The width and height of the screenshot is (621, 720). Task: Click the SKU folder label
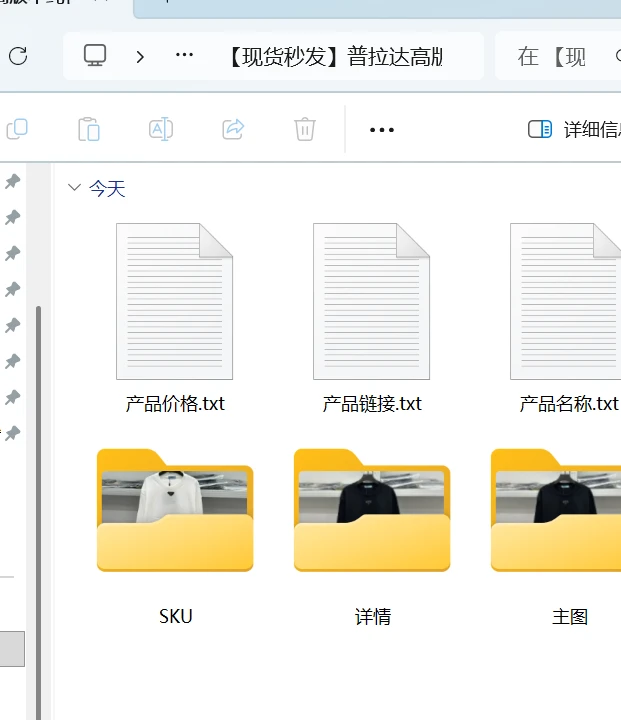175,616
